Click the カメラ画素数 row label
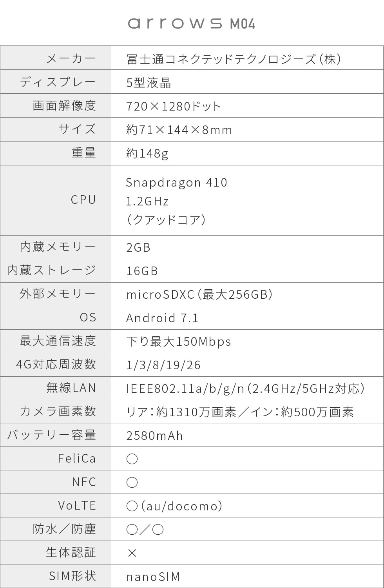384x588 pixels. pos(58,412)
